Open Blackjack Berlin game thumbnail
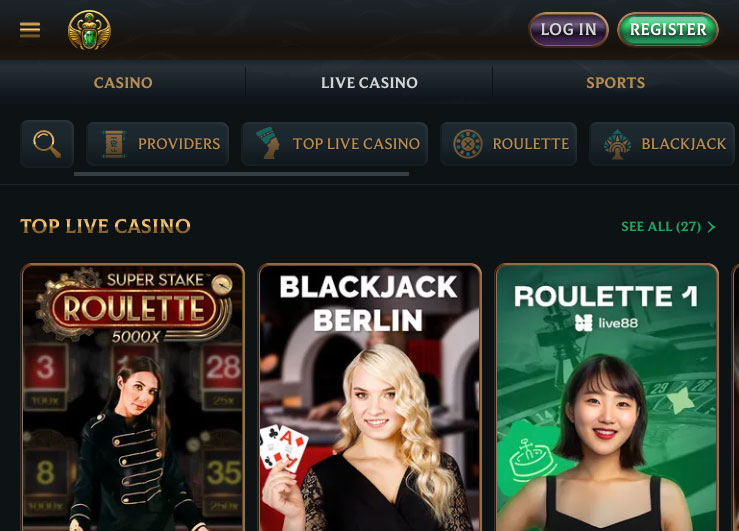This screenshot has height=531, width=739. point(370,397)
